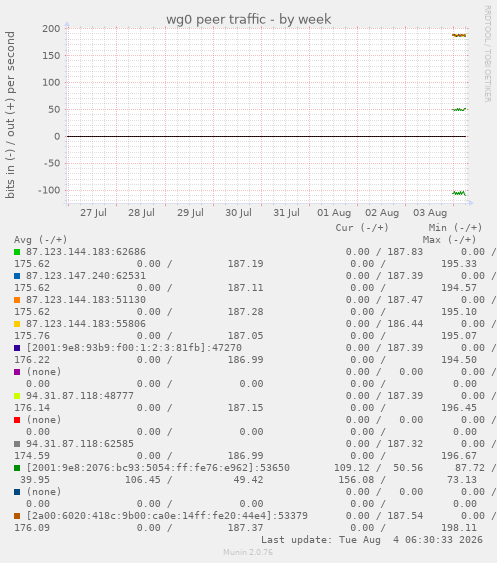Click the max value 196.67
The width and height of the screenshot is (497, 563).
tap(459, 456)
